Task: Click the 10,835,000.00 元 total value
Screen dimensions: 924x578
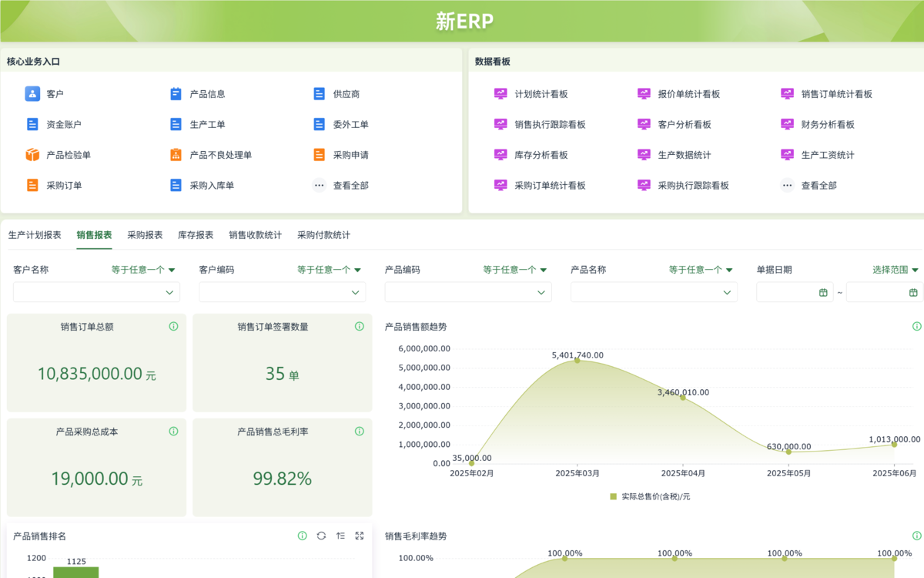Action: click(x=96, y=374)
